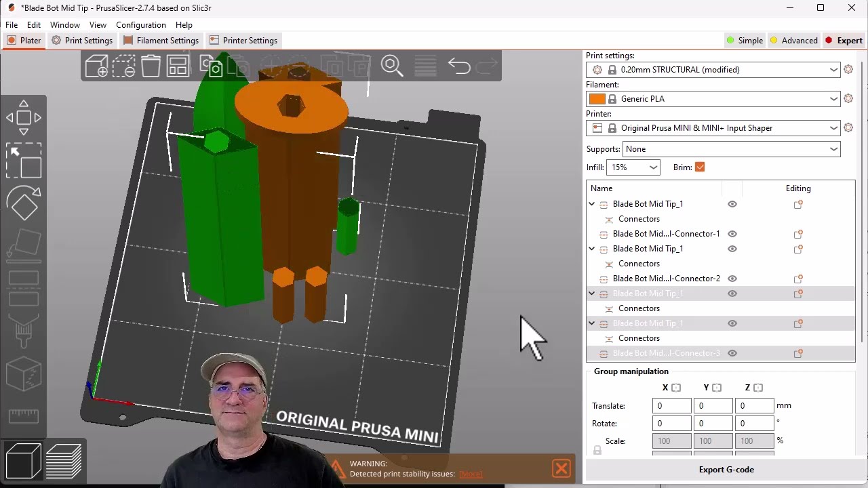
Task: Select the Cut tool
Action: 24,288
